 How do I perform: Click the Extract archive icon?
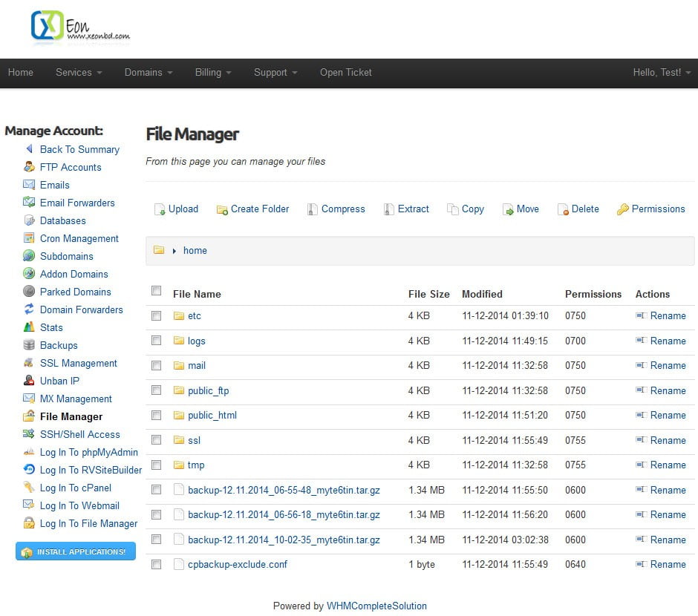click(x=388, y=209)
